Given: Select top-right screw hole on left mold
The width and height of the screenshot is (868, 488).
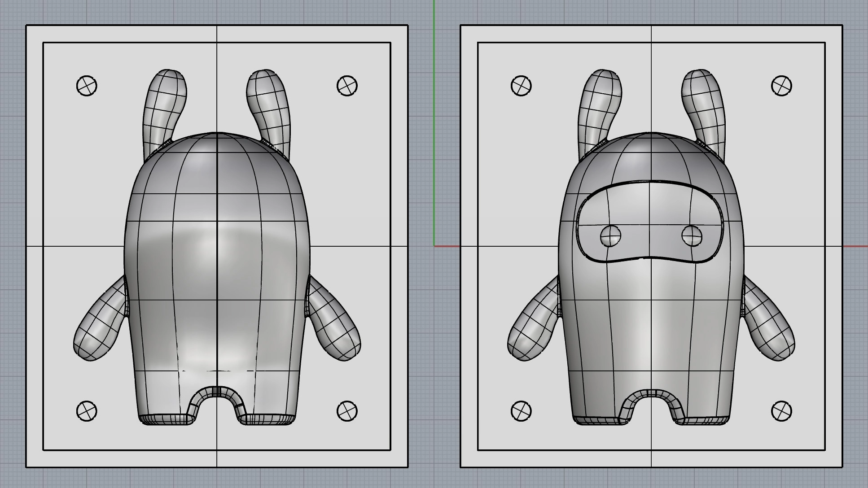Looking at the screenshot, I should 347,86.
